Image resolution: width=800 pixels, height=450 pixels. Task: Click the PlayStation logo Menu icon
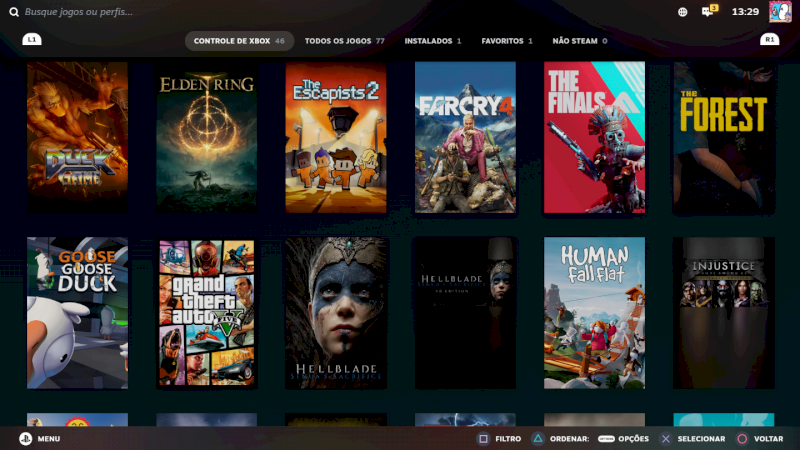click(x=26, y=439)
